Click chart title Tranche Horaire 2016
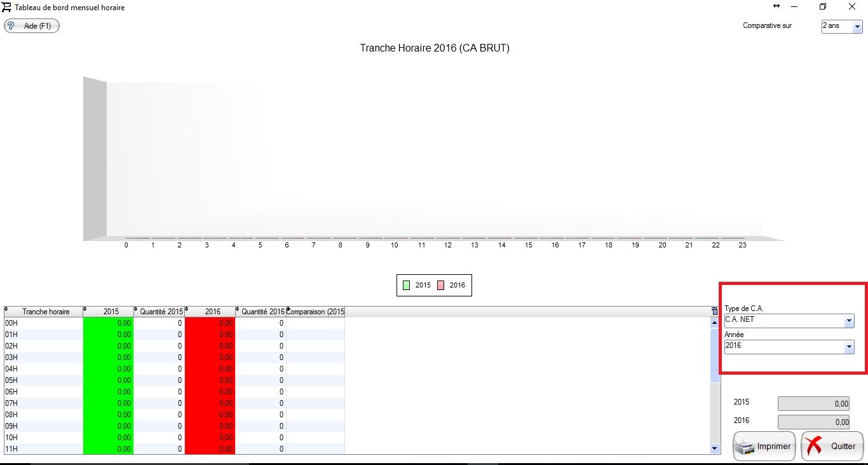This screenshot has width=868, height=465. pos(435,48)
